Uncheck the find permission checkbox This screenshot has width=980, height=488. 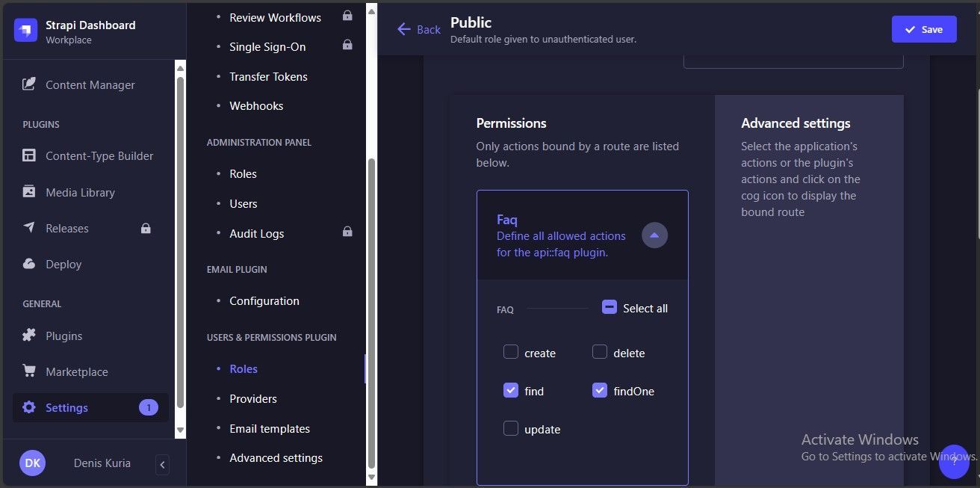[511, 390]
